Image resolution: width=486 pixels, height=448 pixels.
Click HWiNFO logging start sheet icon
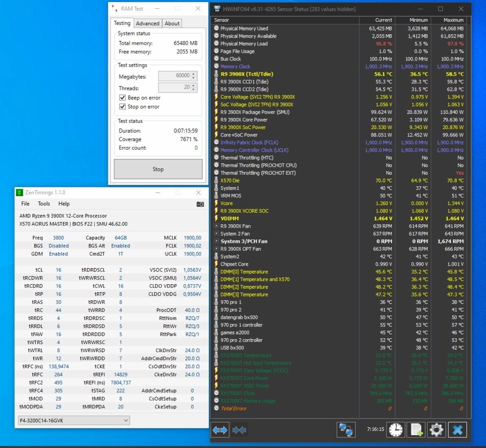416,430
